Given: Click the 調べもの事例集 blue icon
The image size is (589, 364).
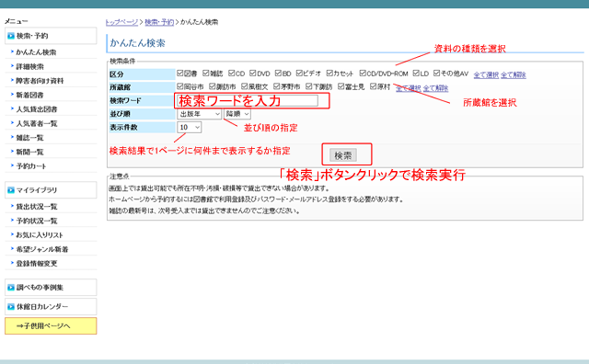Looking at the screenshot, I should [11, 288].
